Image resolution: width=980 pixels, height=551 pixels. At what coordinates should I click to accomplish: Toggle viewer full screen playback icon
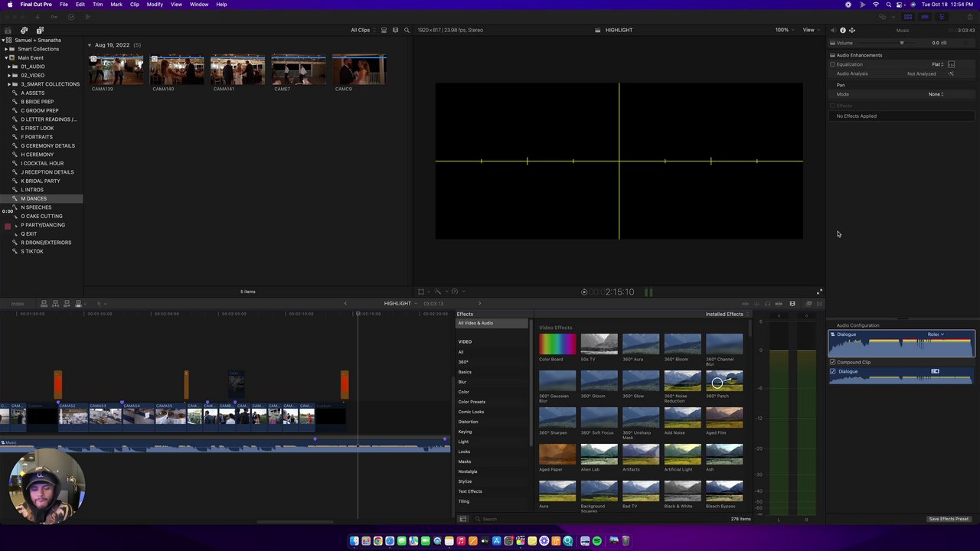[819, 292]
